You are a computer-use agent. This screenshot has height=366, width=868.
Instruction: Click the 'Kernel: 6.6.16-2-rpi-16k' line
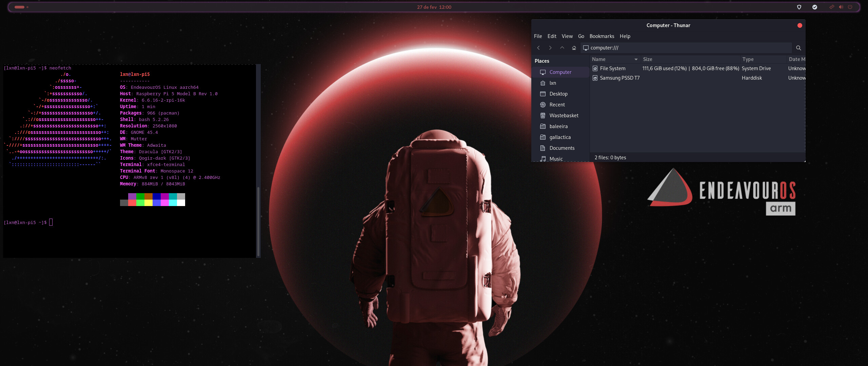pos(152,100)
